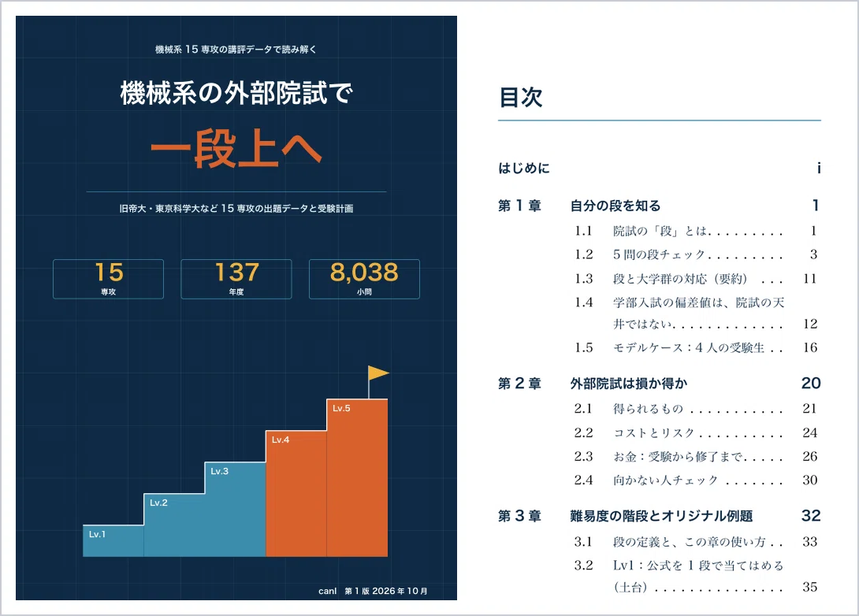Go to 第1章 自分の段を知る
Image resolution: width=859 pixels, height=616 pixels.
pyautogui.click(x=659, y=206)
